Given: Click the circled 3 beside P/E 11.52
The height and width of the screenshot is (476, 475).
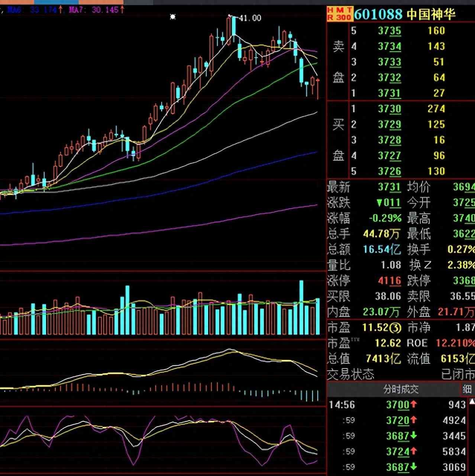Looking at the screenshot, I should pos(396,328).
